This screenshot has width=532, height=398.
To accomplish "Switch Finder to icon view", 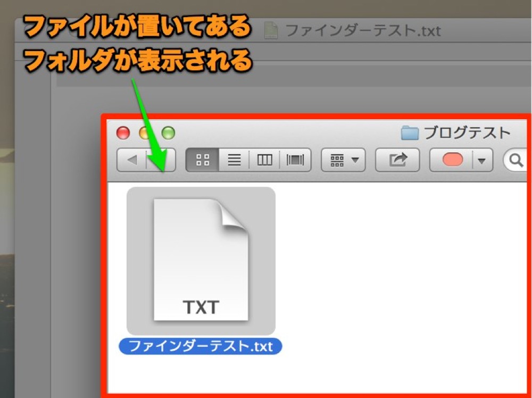I will point(203,160).
